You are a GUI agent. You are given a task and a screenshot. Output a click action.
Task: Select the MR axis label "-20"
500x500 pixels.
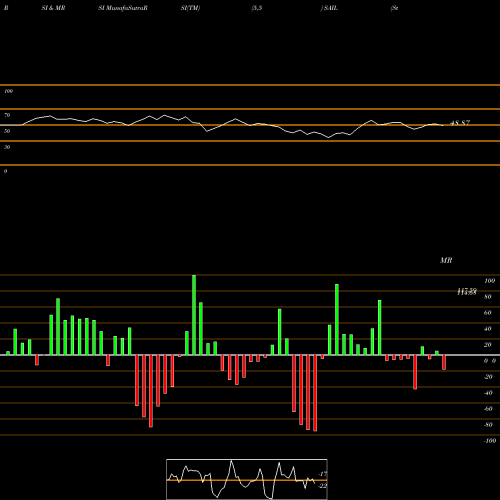point(488,377)
